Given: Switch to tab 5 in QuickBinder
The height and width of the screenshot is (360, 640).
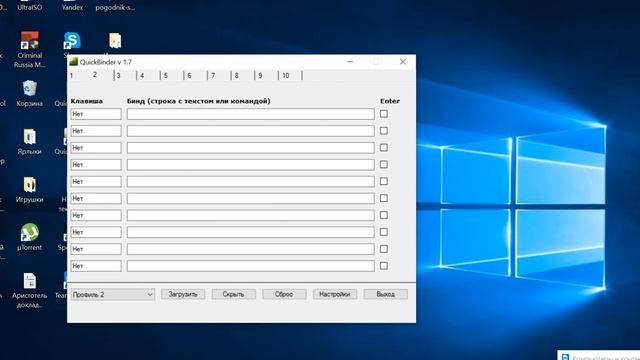Looking at the screenshot, I should [166, 76].
